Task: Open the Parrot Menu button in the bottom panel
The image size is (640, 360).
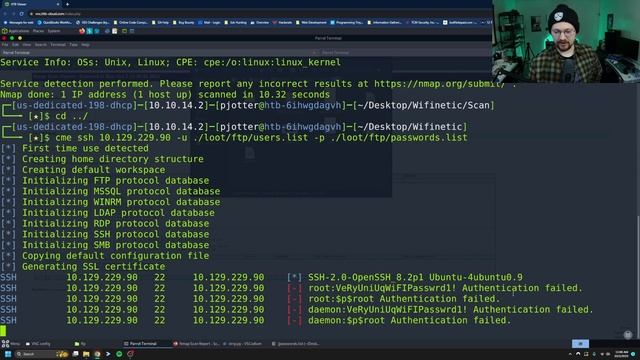Action: (11, 344)
